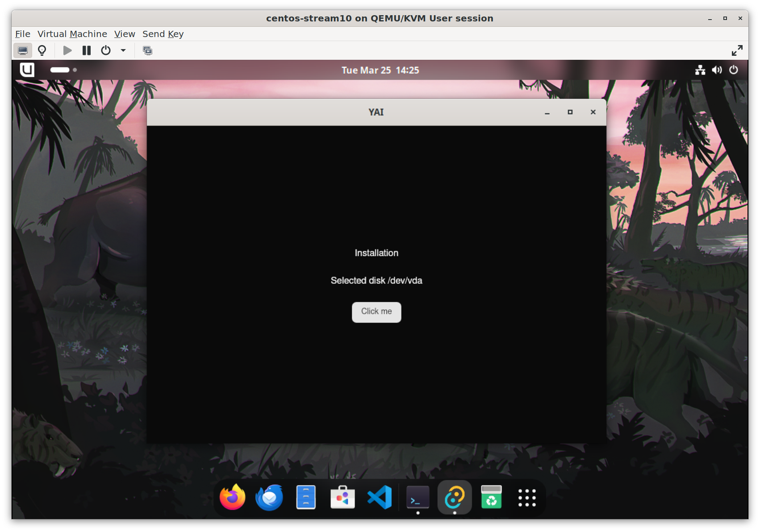This screenshot has height=532, width=760.
Task: Launch Visual Studio Code from the dock
Action: tap(380, 497)
